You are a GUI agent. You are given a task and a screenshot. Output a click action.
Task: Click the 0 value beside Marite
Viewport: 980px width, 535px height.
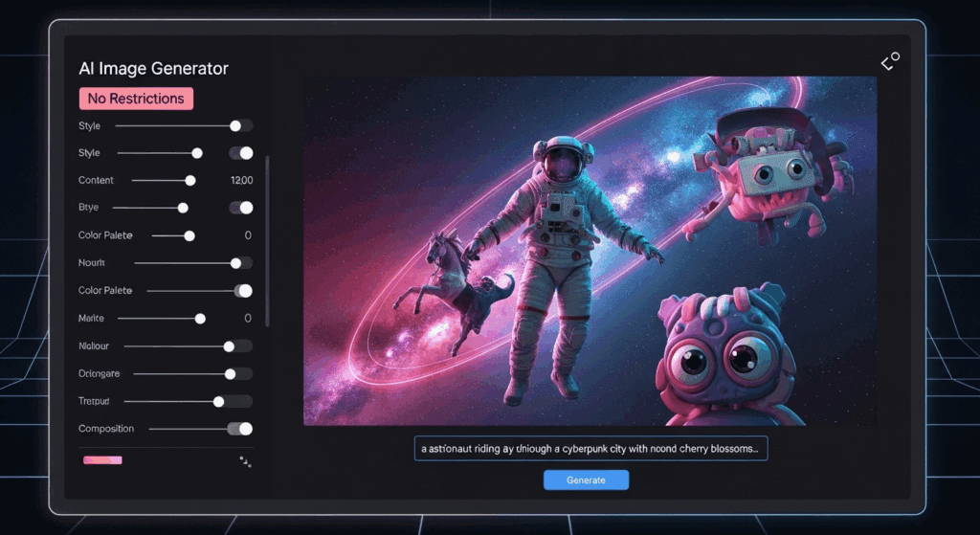(248, 318)
